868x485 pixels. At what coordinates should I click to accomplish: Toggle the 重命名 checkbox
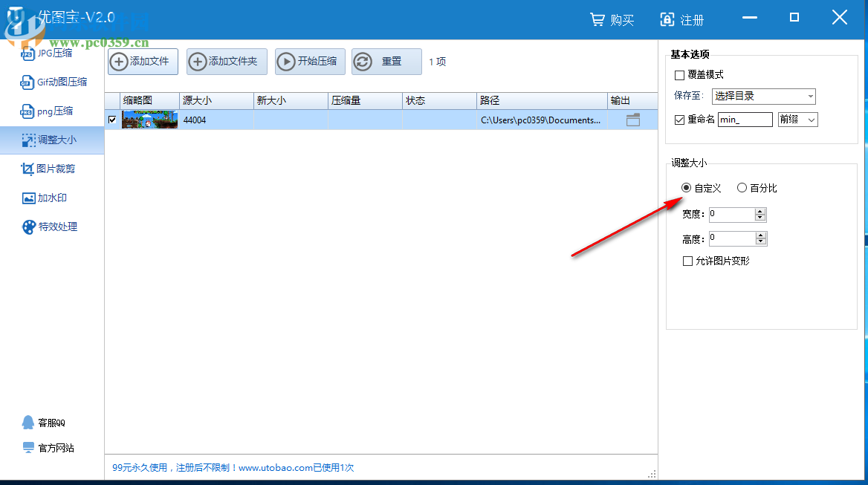[x=679, y=120]
